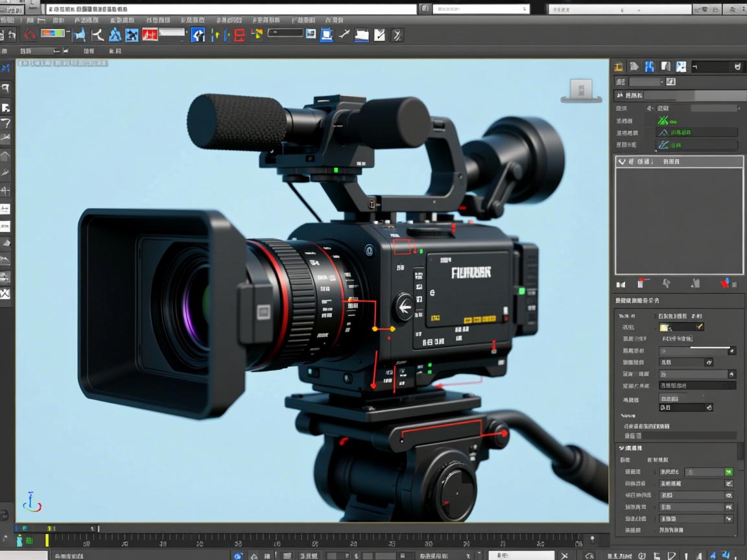Click the navigation cube in the viewport corner
The image size is (747, 560).
click(580, 90)
